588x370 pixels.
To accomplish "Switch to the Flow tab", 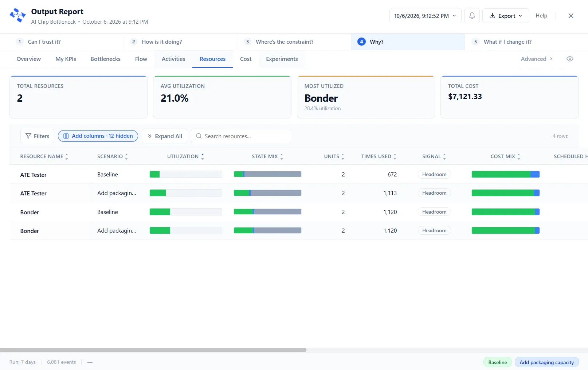I will [x=141, y=59].
